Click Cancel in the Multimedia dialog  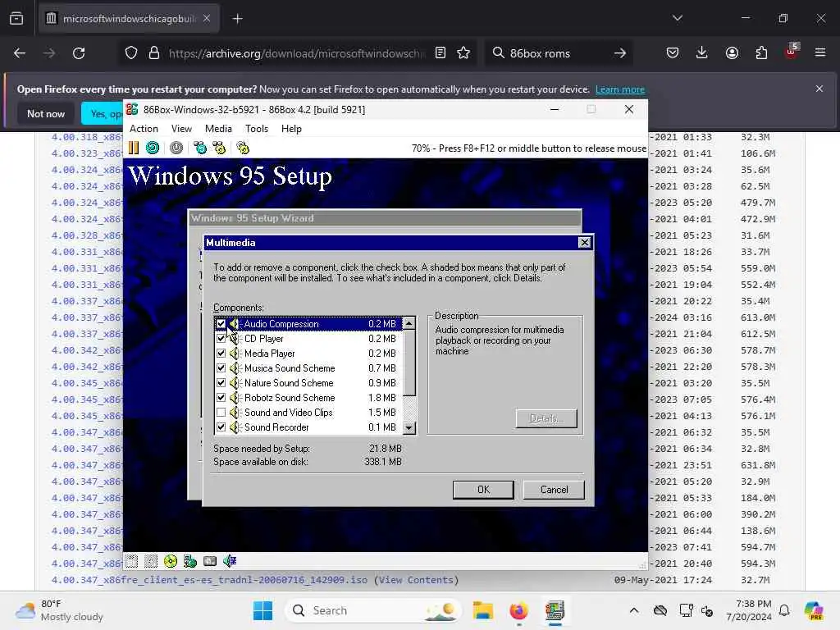[x=554, y=490]
